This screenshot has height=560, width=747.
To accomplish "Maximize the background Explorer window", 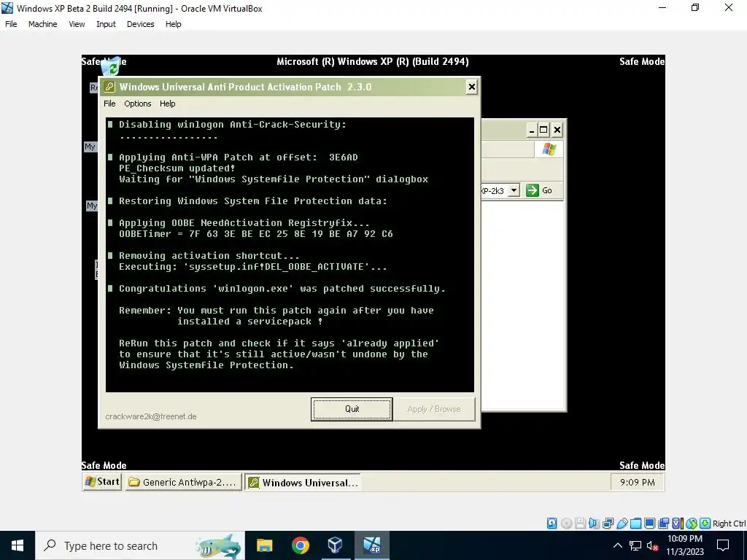I will point(543,130).
